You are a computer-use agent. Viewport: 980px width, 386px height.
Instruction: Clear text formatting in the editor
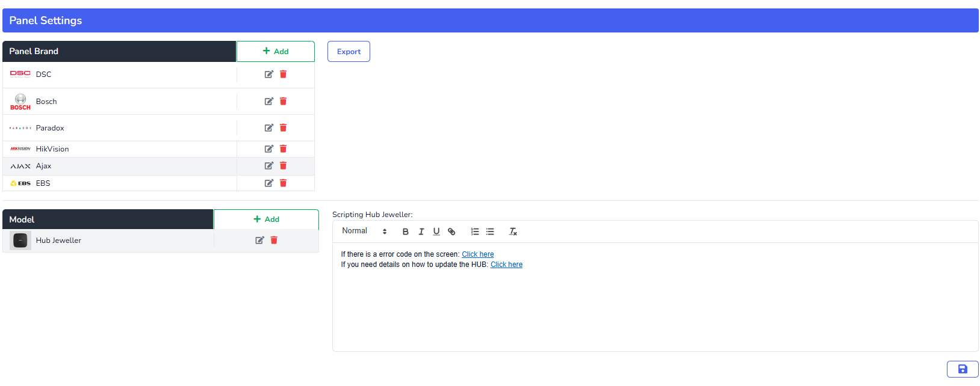click(513, 231)
